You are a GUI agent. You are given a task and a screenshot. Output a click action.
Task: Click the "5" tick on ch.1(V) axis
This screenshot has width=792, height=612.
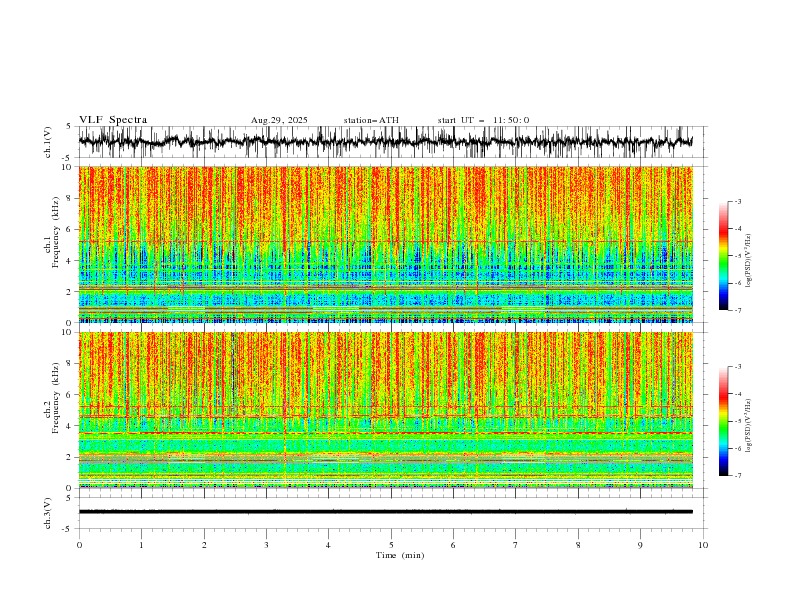[x=69, y=127]
